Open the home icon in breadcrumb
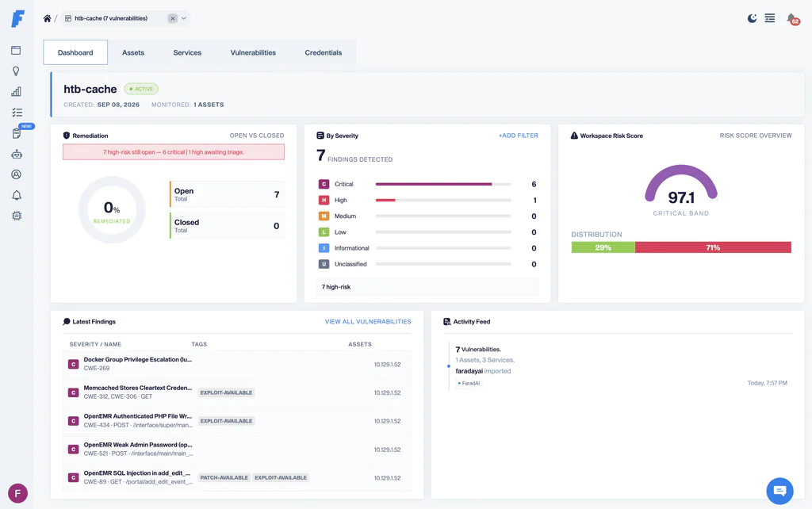The width and height of the screenshot is (812, 509). click(x=47, y=19)
